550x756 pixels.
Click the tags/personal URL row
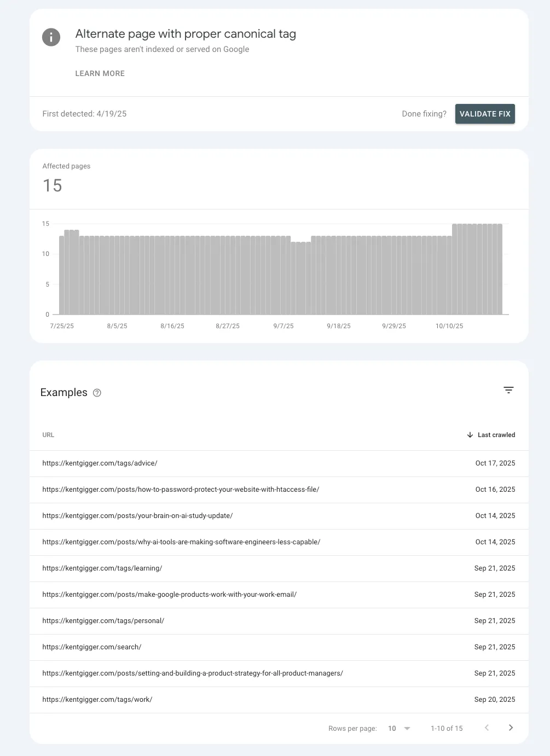[x=103, y=621]
